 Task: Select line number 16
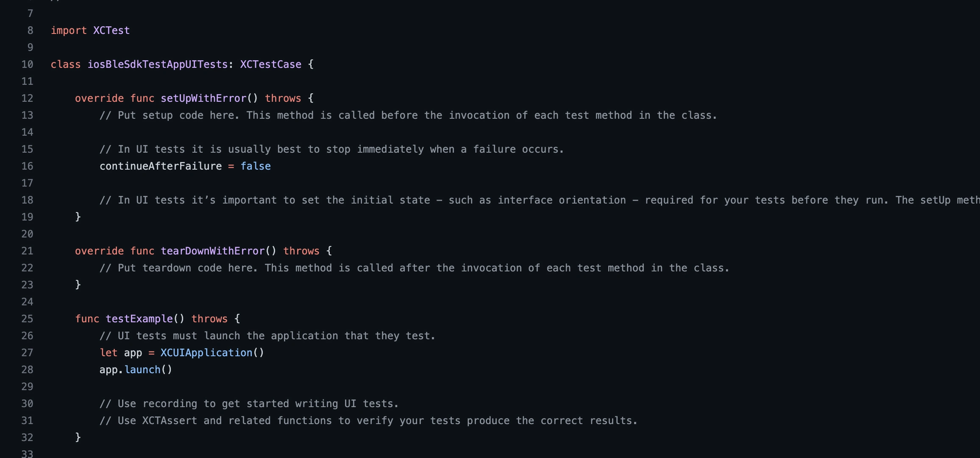coord(27,166)
